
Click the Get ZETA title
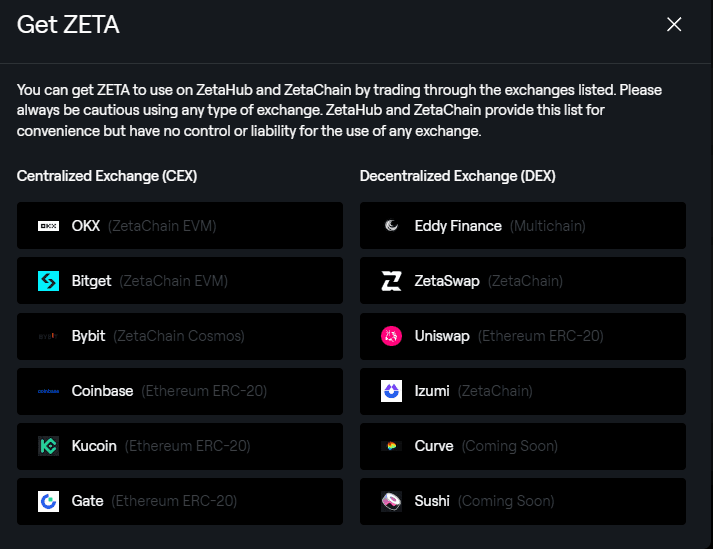click(x=68, y=24)
